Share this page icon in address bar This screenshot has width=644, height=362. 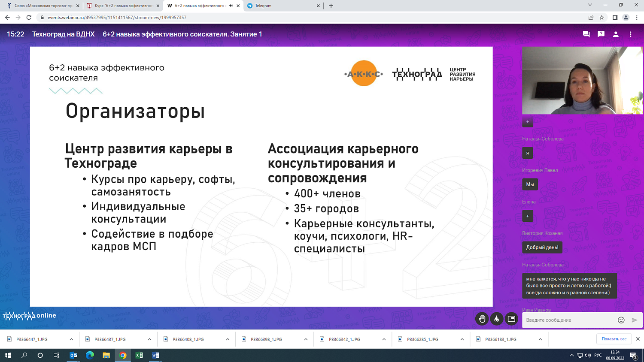tap(591, 18)
